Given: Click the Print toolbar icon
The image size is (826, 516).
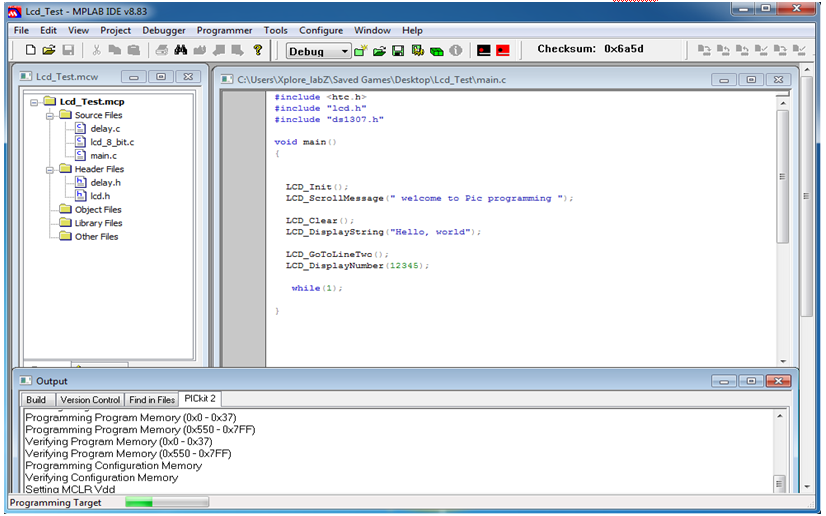Looking at the screenshot, I should (162, 50).
